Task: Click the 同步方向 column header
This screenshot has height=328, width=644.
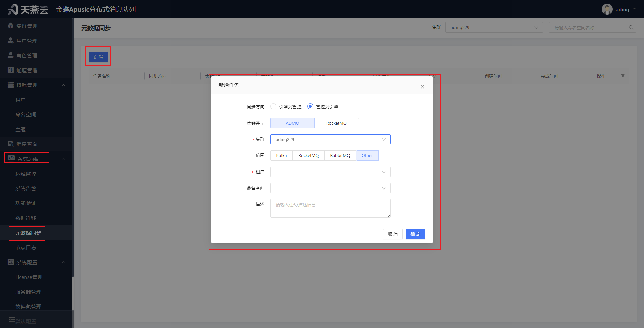Action: [x=158, y=76]
